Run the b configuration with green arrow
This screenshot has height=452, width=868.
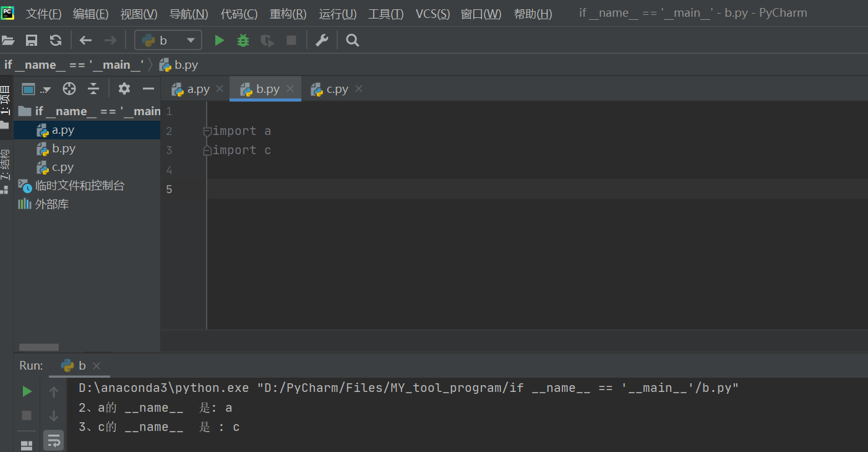[220, 40]
